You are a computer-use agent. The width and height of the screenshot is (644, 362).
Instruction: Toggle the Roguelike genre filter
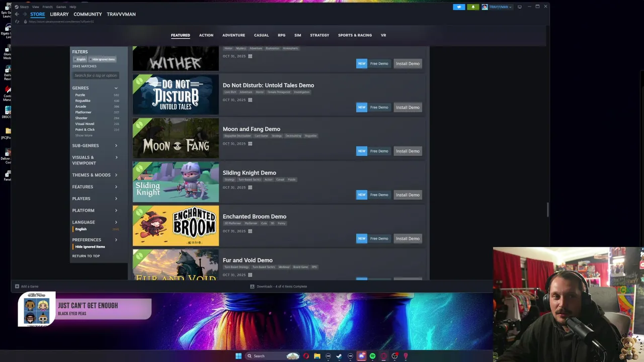tap(83, 101)
